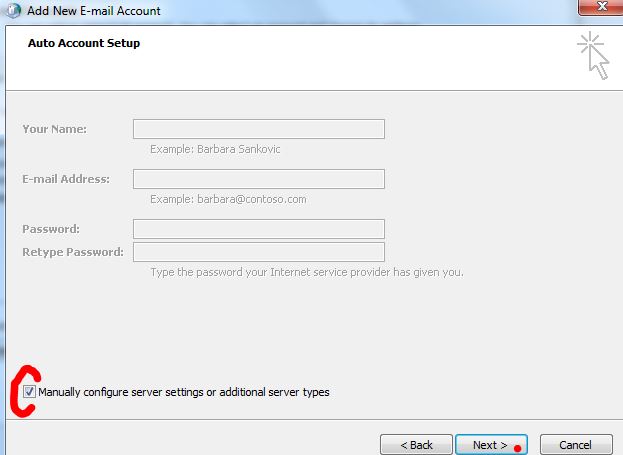The width and height of the screenshot is (623, 455).
Task: Select the Password entry field
Action: (258, 229)
